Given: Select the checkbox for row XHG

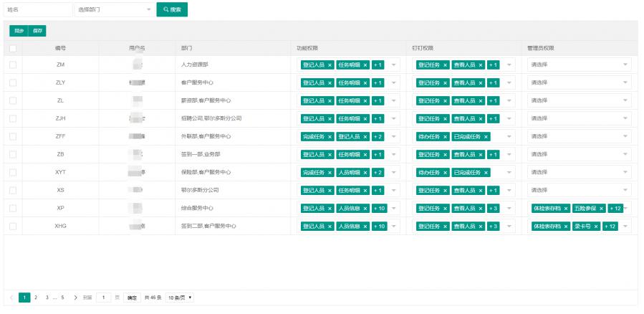Looking at the screenshot, I should 13,226.
